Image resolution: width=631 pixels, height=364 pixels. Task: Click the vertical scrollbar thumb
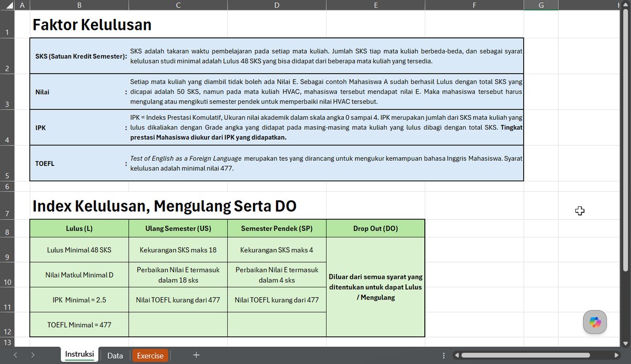pyautogui.click(x=626, y=141)
